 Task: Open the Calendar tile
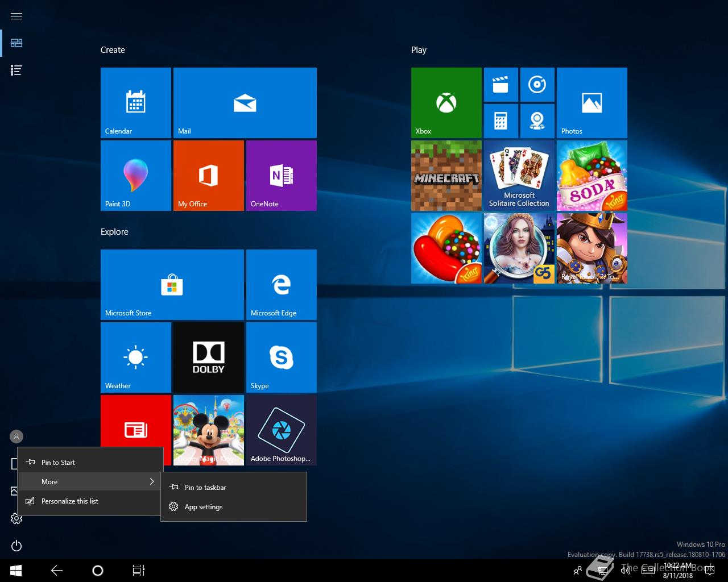click(136, 103)
